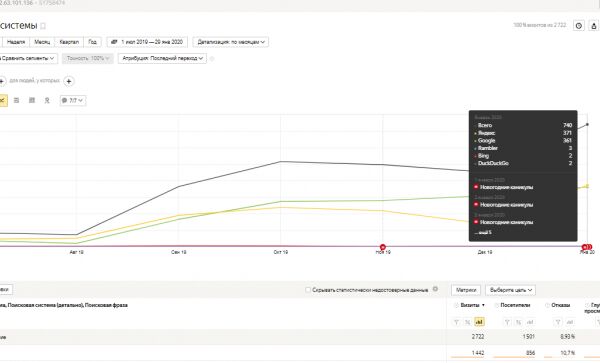Click the Авг 19 axis label
The height and width of the screenshot is (363, 600).
(77, 252)
